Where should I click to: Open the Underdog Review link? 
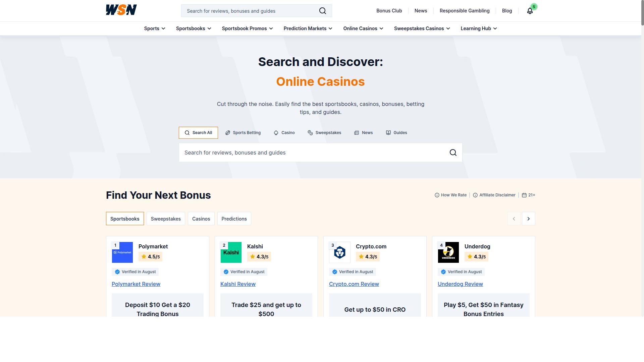coord(460,284)
